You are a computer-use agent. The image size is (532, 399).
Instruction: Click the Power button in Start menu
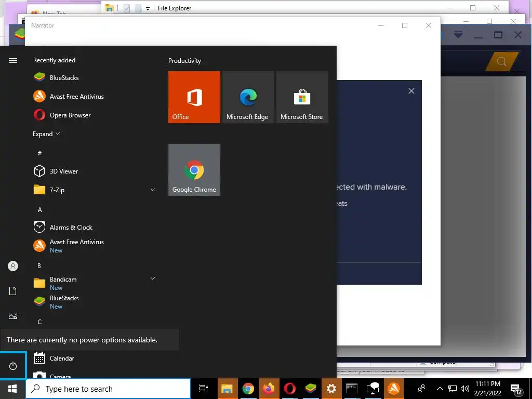[13, 366]
